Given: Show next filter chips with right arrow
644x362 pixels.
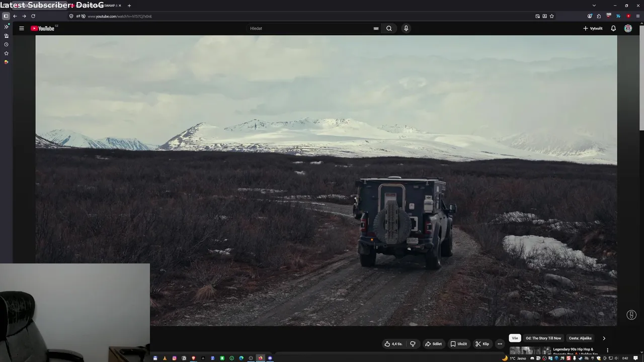Looking at the screenshot, I should tap(604, 338).
